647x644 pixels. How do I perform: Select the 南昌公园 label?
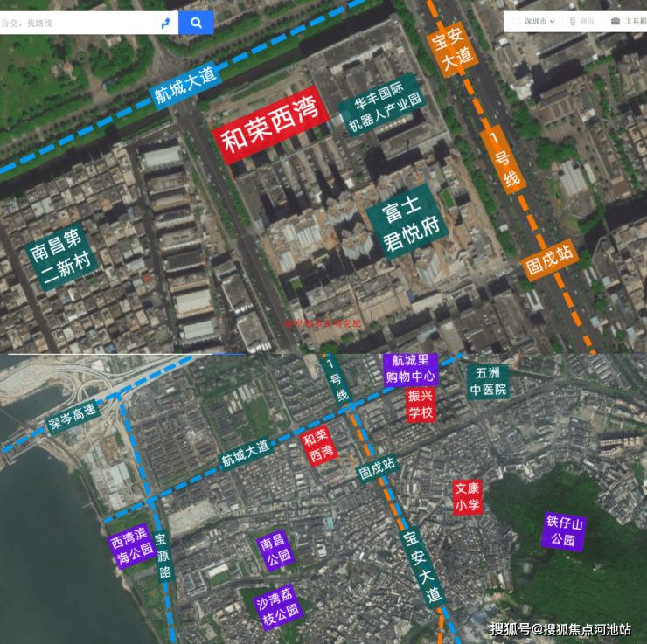275,551
